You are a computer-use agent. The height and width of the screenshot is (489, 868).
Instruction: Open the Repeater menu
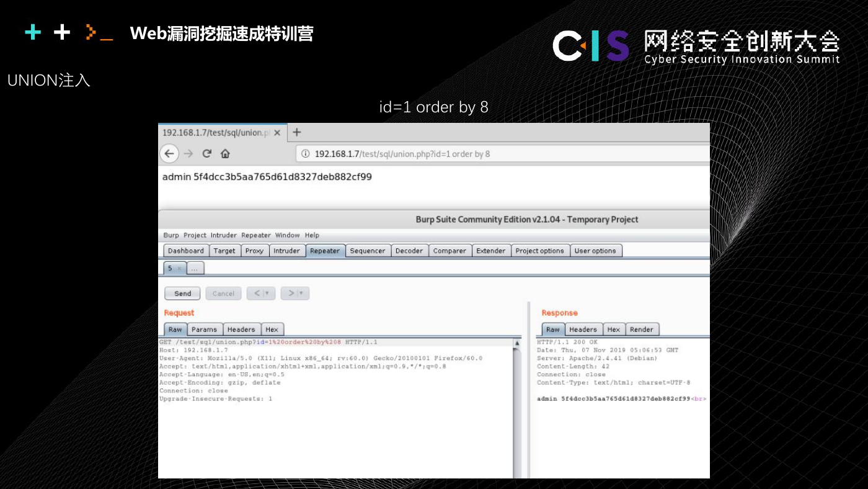click(256, 235)
